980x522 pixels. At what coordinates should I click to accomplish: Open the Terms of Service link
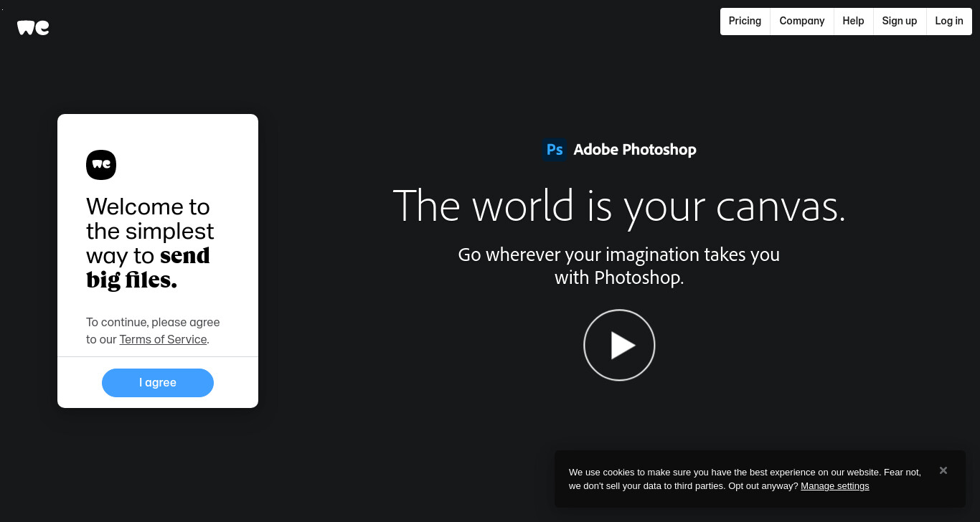click(x=163, y=339)
